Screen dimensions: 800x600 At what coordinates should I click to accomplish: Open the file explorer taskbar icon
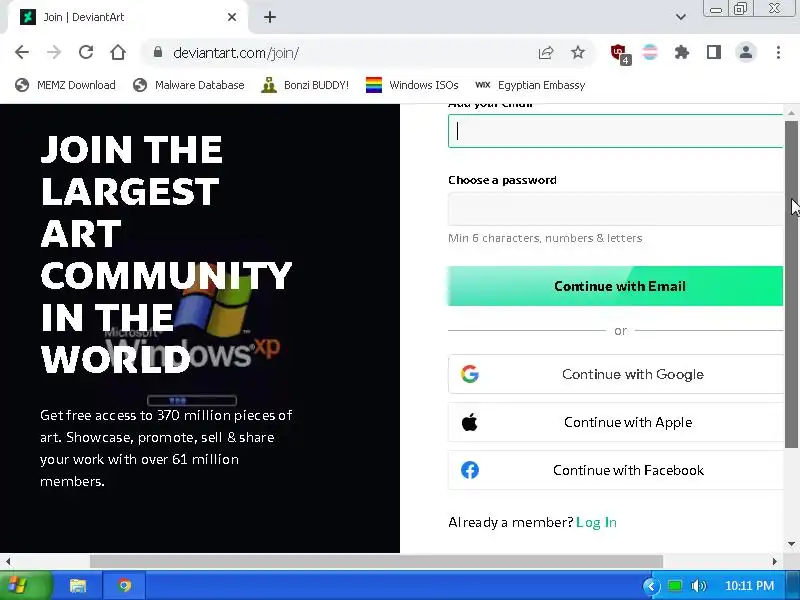[78, 585]
